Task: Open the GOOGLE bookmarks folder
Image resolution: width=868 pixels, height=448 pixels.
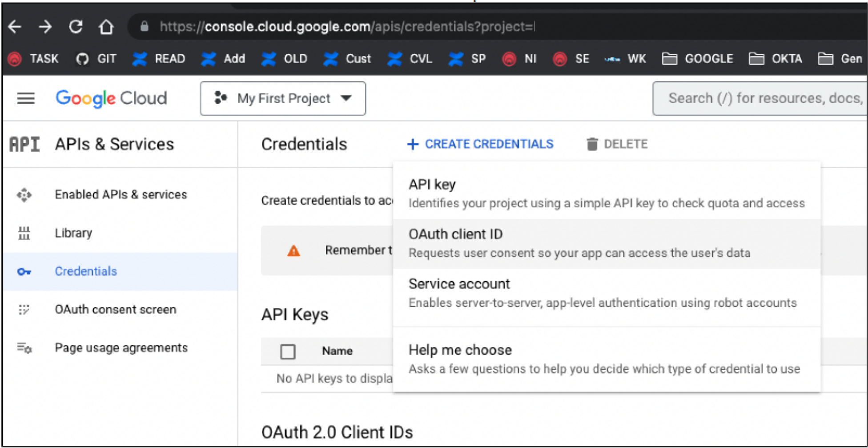Action: 698,59
